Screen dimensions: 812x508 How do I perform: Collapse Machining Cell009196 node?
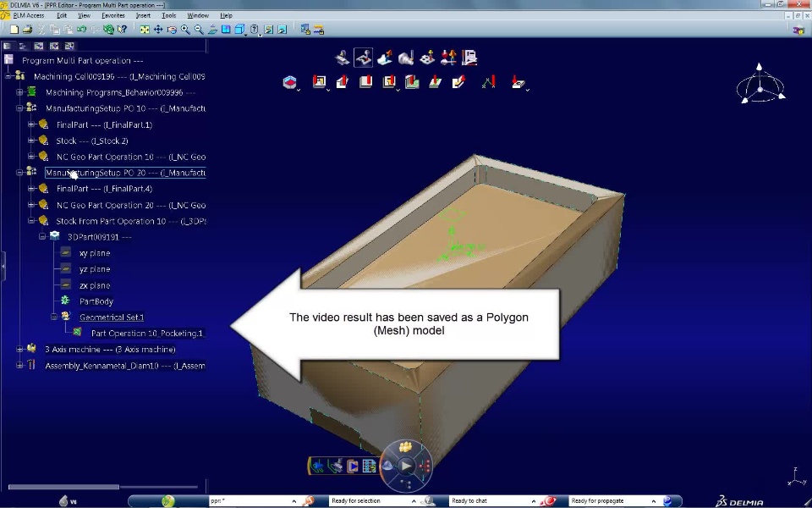tap(8, 76)
